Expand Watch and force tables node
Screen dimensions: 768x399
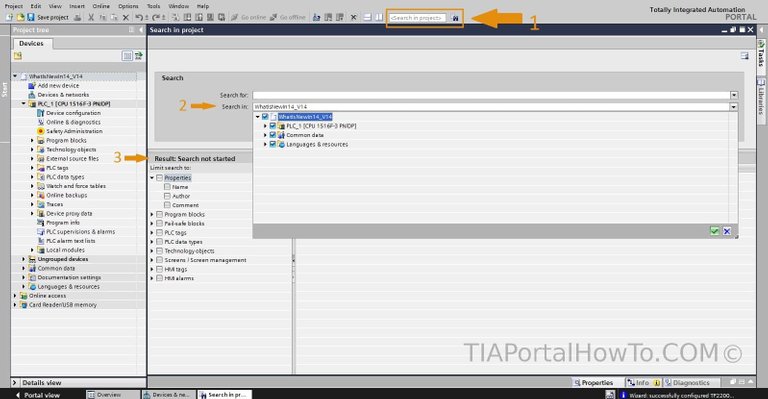tap(33, 186)
